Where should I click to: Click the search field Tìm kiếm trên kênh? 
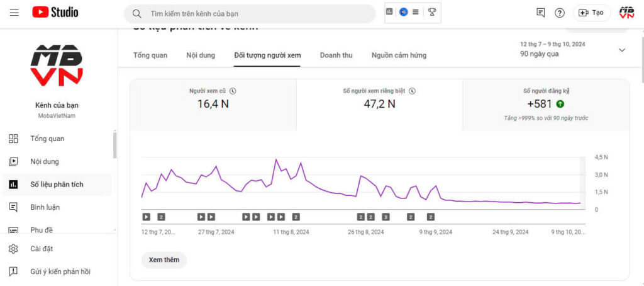pyautogui.click(x=258, y=13)
